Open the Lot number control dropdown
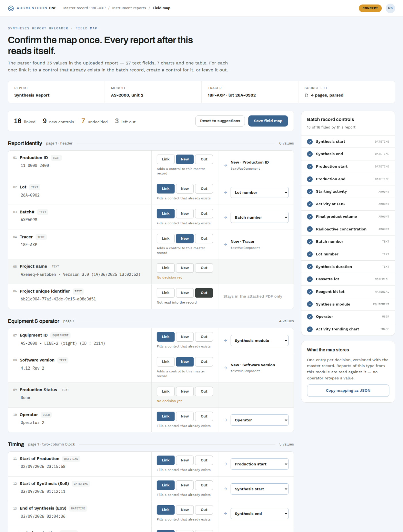This screenshot has width=403, height=532. [259, 192]
